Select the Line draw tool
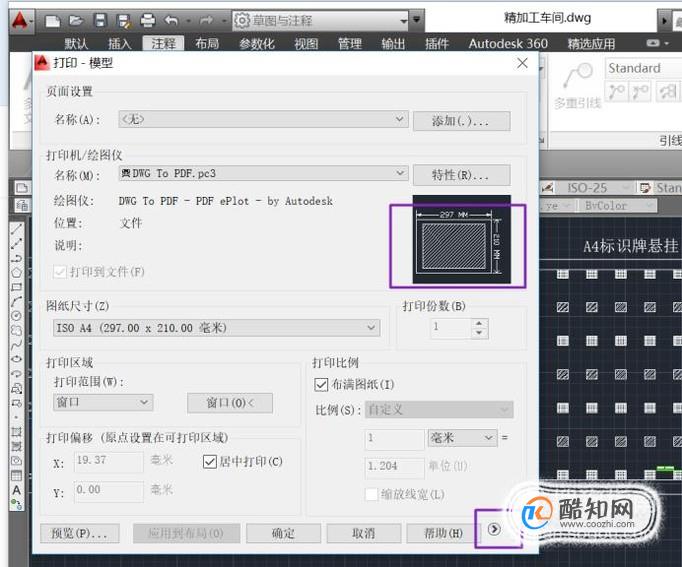The height and width of the screenshot is (567, 682). (x=16, y=229)
